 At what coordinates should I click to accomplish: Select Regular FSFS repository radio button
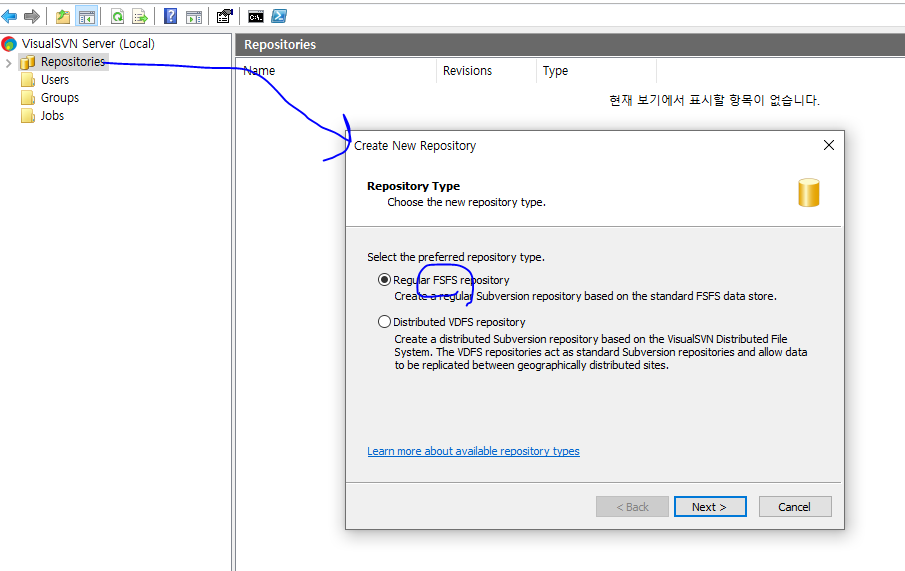click(x=384, y=280)
